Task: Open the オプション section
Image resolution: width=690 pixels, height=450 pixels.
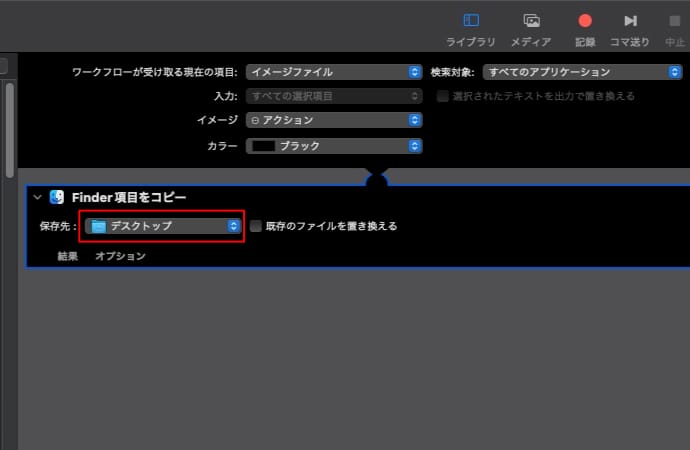Action: click(x=120, y=256)
